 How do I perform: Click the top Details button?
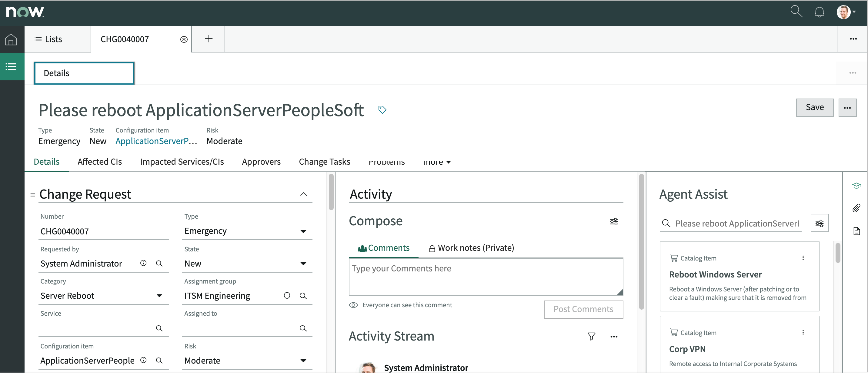pyautogui.click(x=84, y=73)
